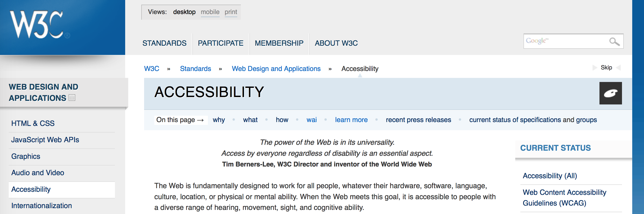Open Accessibility (All) status link
The image size is (644, 214).
pos(550,176)
